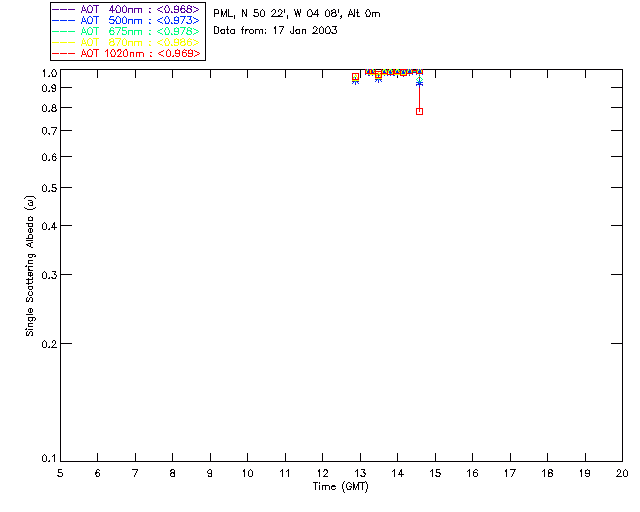Viewport: 640px width, 512px height.
Task: Click the y-axis tick label 0.4
Action: 49,226
